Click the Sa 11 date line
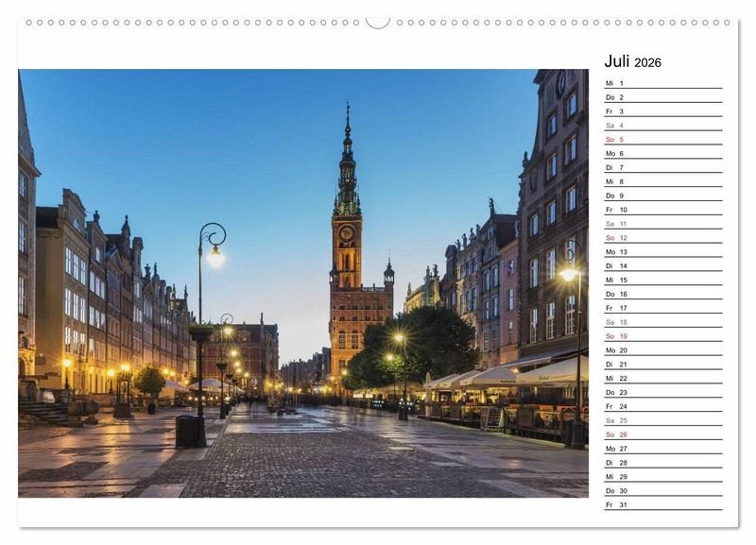Image resolution: width=756 pixels, height=545 pixels. pos(661,224)
